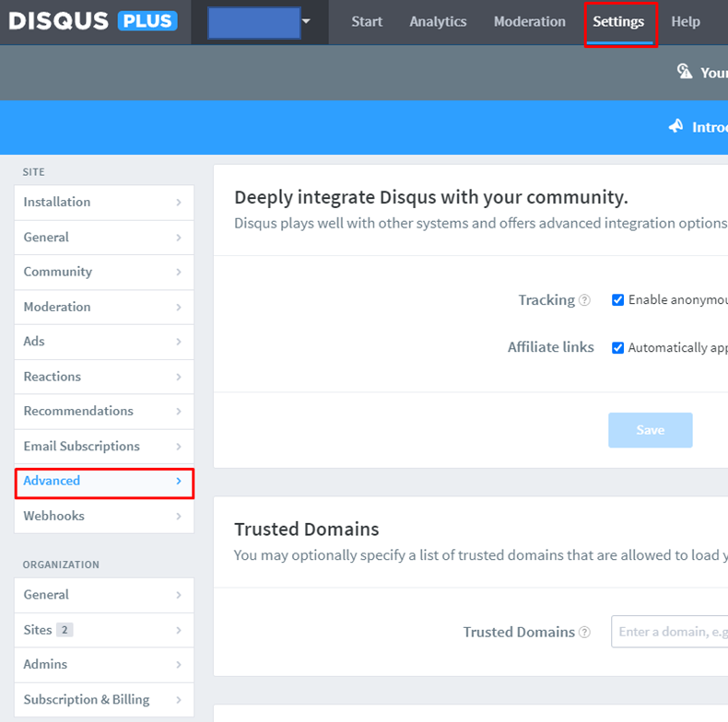728x722 pixels.
Task: Click the Disqus Plus logo
Action: (93, 21)
